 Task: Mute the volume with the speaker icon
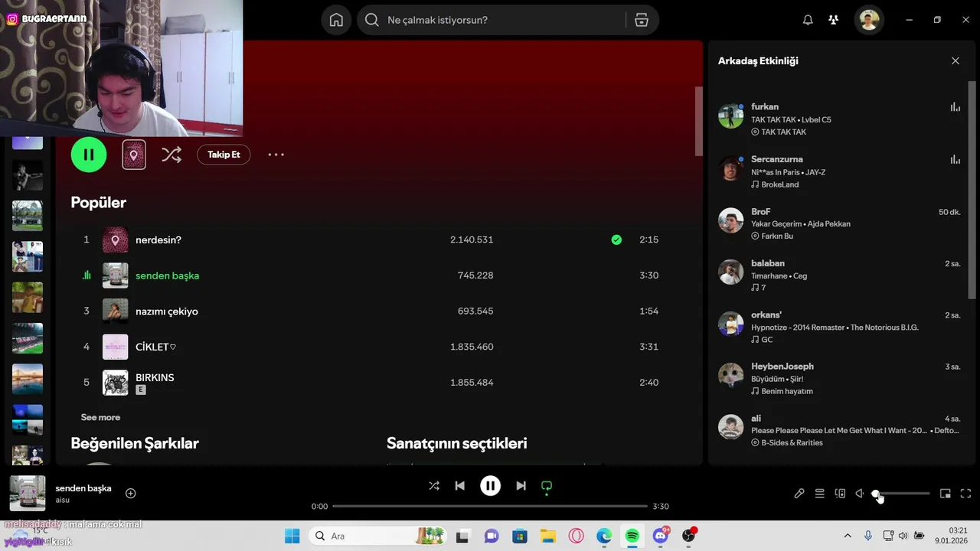pyautogui.click(x=860, y=494)
